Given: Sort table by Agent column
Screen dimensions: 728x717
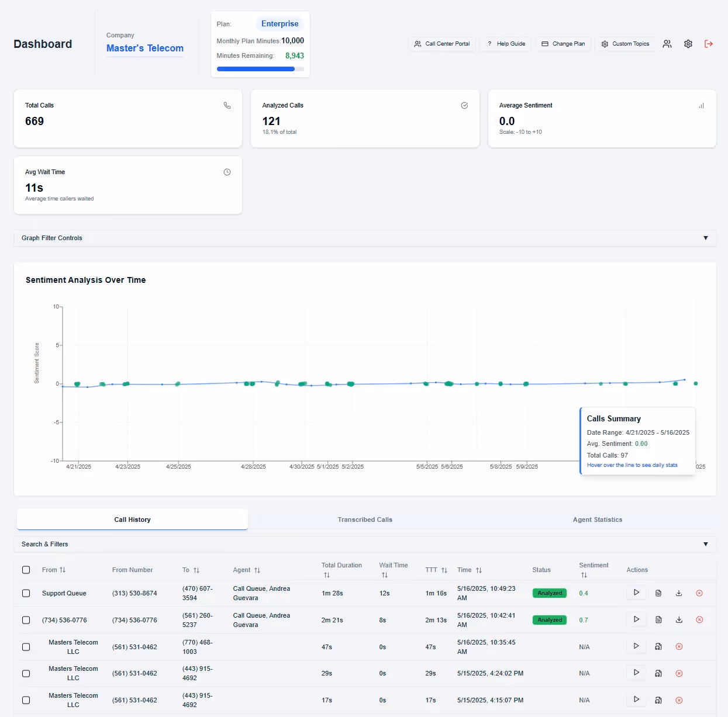Looking at the screenshot, I should tap(257, 570).
